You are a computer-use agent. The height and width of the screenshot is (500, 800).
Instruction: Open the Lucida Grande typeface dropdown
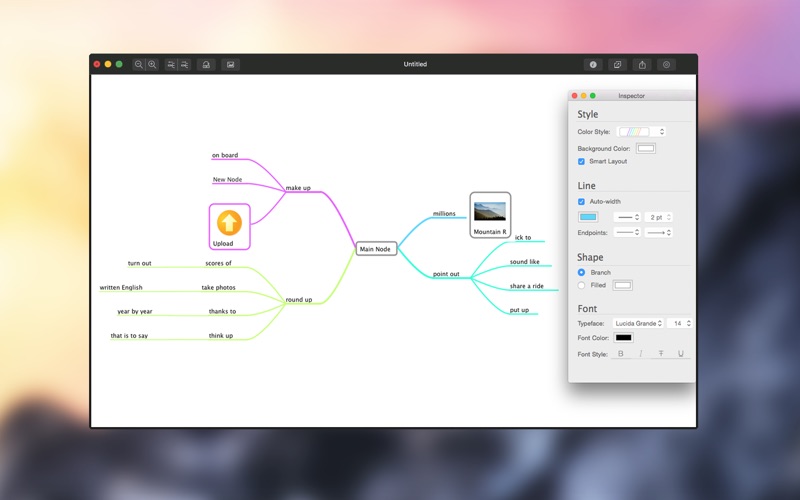(638, 323)
